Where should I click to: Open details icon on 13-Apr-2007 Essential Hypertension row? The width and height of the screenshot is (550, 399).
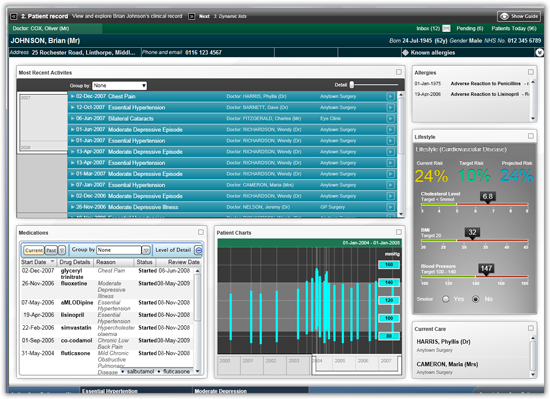(x=390, y=163)
